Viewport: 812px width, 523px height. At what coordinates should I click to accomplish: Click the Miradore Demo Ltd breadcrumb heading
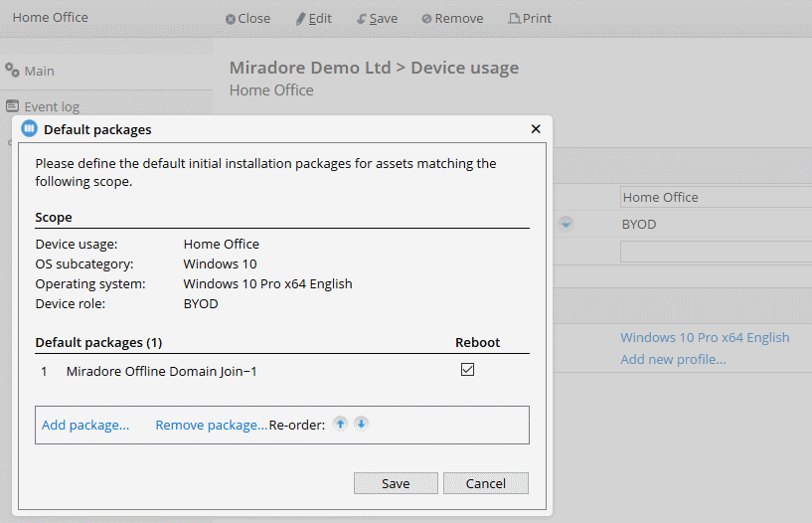click(x=310, y=68)
